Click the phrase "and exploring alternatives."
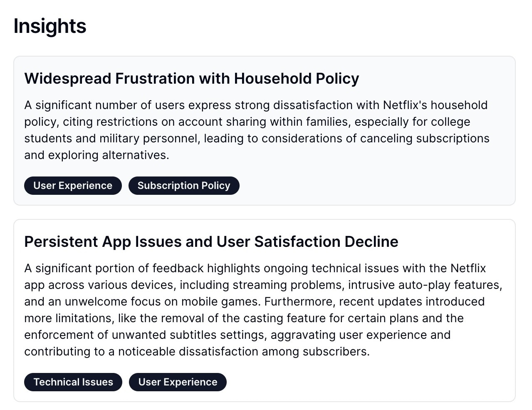Image resolution: width=532 pixels, height=410 pixels. point(97,155)
